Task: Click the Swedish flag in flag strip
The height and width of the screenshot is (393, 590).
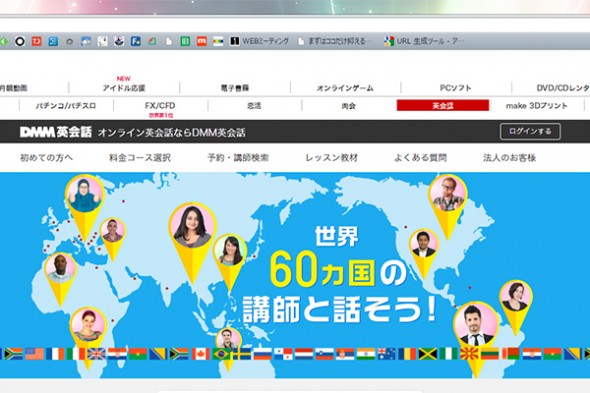Action: (x=241, y=354)
